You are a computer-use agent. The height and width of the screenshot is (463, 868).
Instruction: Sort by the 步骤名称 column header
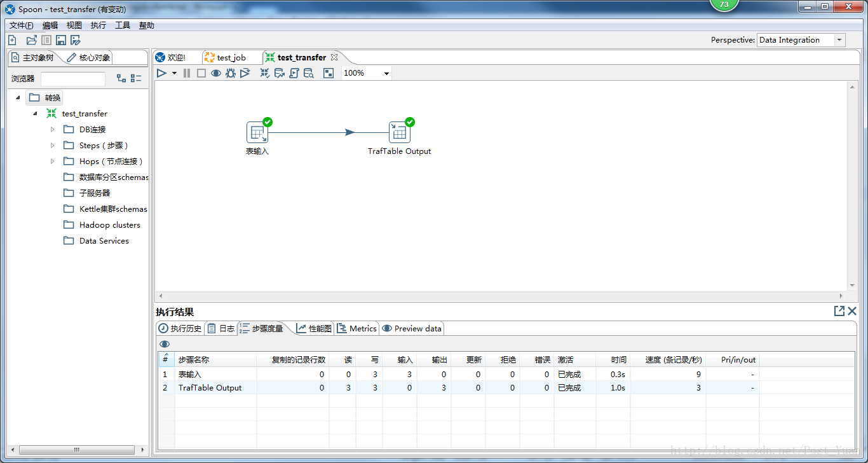point(215,359)
